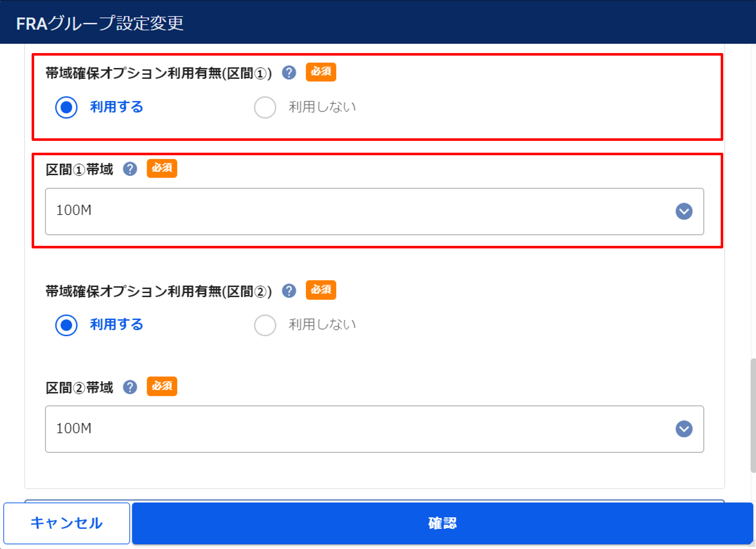Click chevron icon in 区間①帯域 dropdown
The width and height of the screenshot is (756, 549).
click(x=684, y=211)
